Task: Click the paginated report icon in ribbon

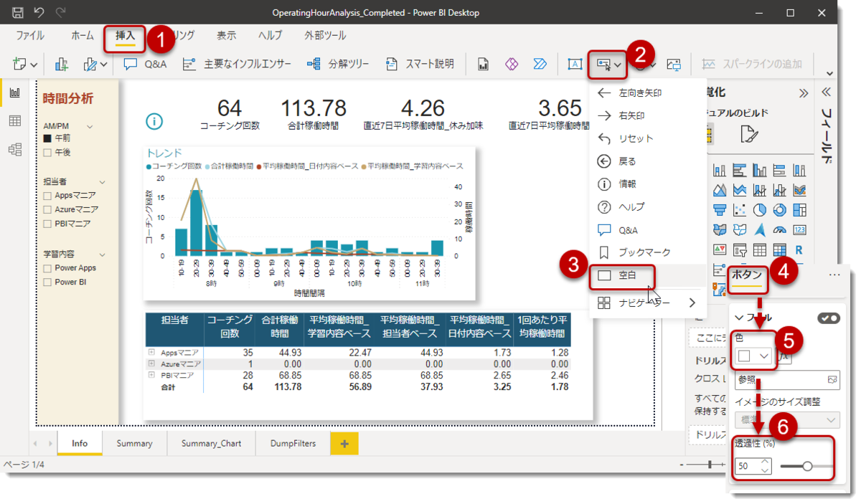Action: click(x=483, y=65)
